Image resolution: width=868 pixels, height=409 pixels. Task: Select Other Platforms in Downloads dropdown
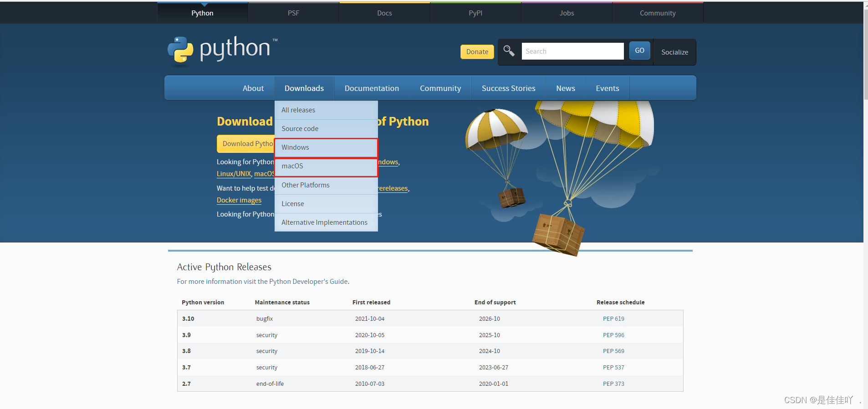[x=326, y=185]
